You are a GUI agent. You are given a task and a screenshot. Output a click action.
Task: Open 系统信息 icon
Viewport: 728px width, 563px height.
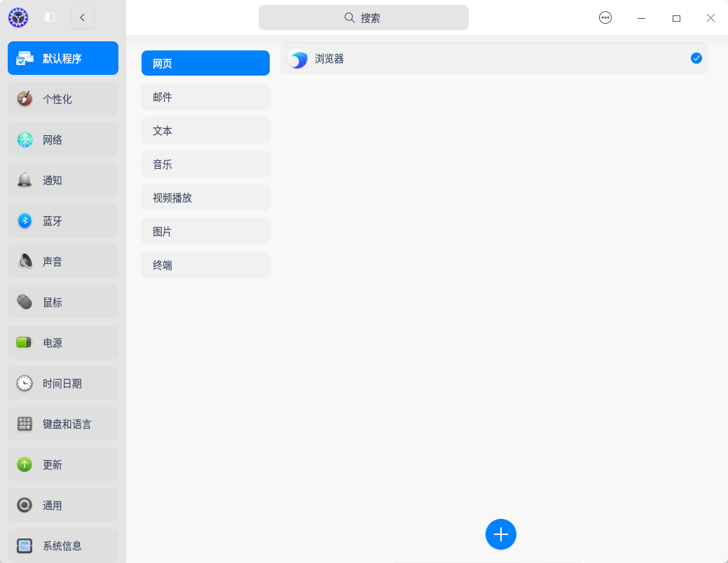pyautogui.click(x=25, y=545)
